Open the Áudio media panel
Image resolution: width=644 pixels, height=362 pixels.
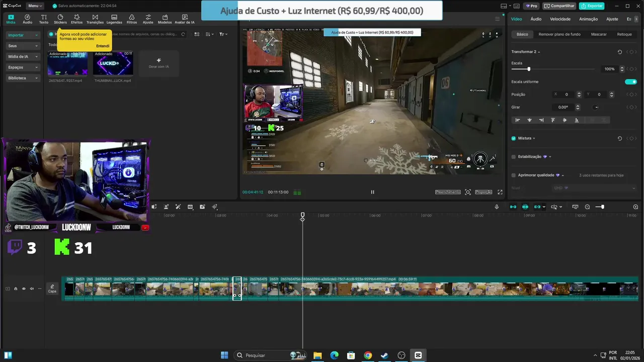(x=27, y=19)
